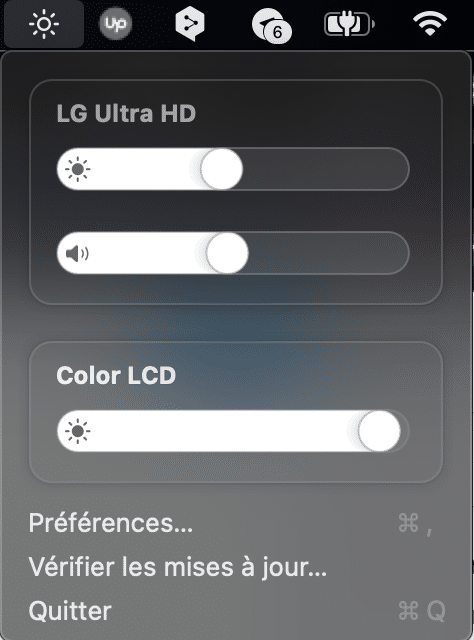Click the sun icon on Color LCD slider
This screenshot has height=640, width=474.
78,431
